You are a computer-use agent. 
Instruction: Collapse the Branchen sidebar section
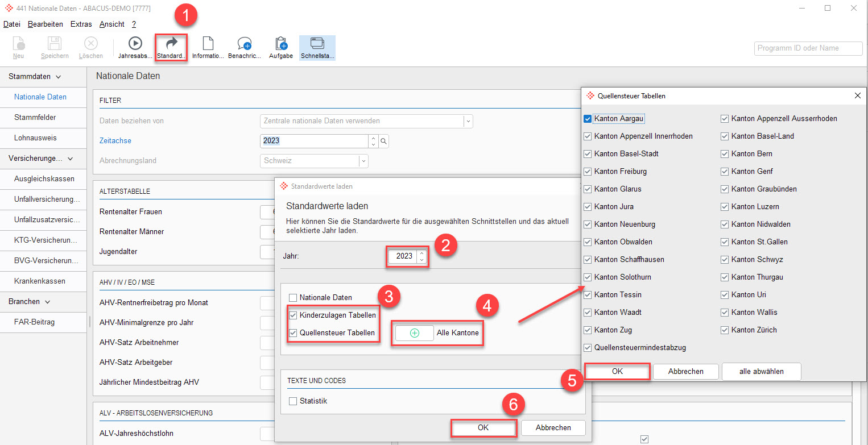point(47,302)
